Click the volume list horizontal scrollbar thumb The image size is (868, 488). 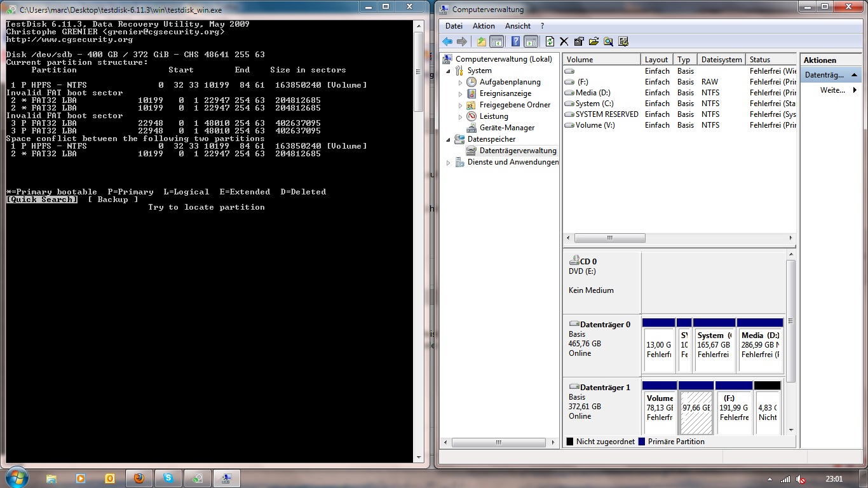pyautogui.click(x=610, y=238)
